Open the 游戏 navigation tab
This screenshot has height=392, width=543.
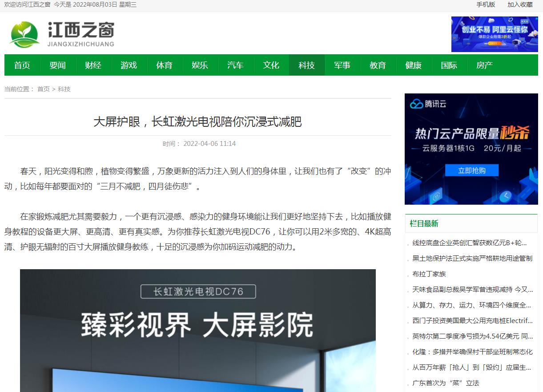pos(129,65)
